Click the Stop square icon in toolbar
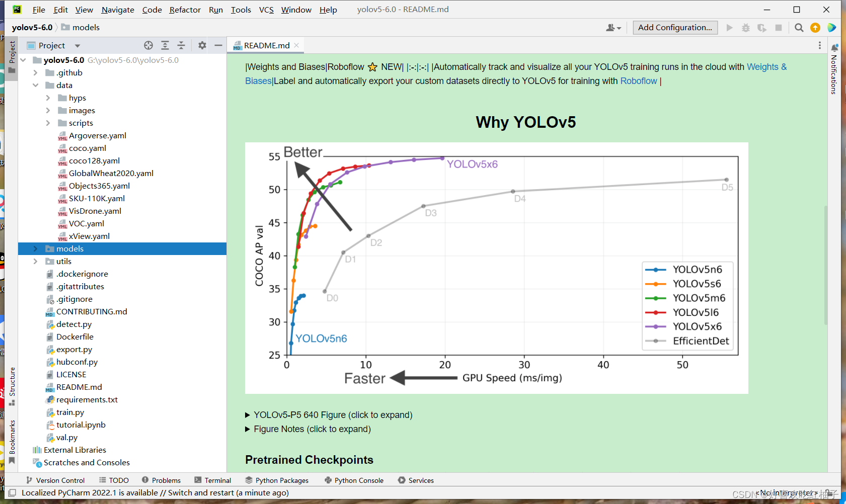This screenshot has height=504, width=846. pos(779,28)
